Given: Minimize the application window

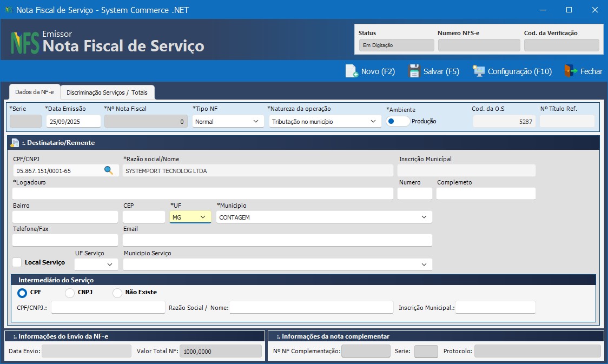Looking at the screenshot, I should coord(542,10).
